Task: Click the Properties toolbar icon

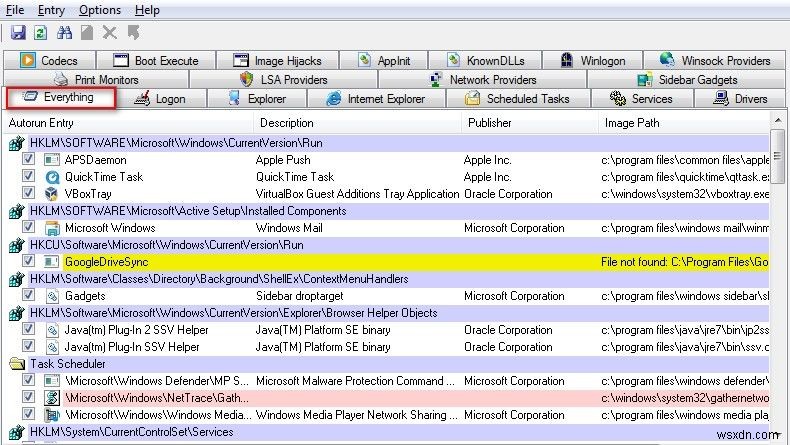Action: (x=87, y=33)
